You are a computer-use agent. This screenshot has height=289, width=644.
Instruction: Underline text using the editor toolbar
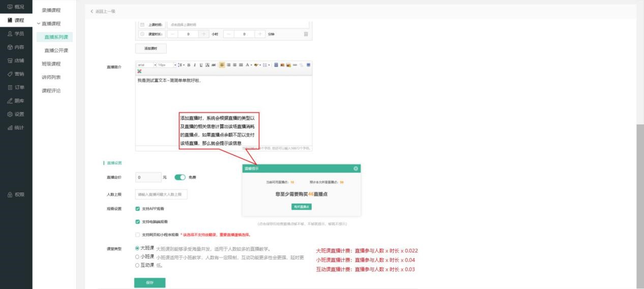coord(201,65)
